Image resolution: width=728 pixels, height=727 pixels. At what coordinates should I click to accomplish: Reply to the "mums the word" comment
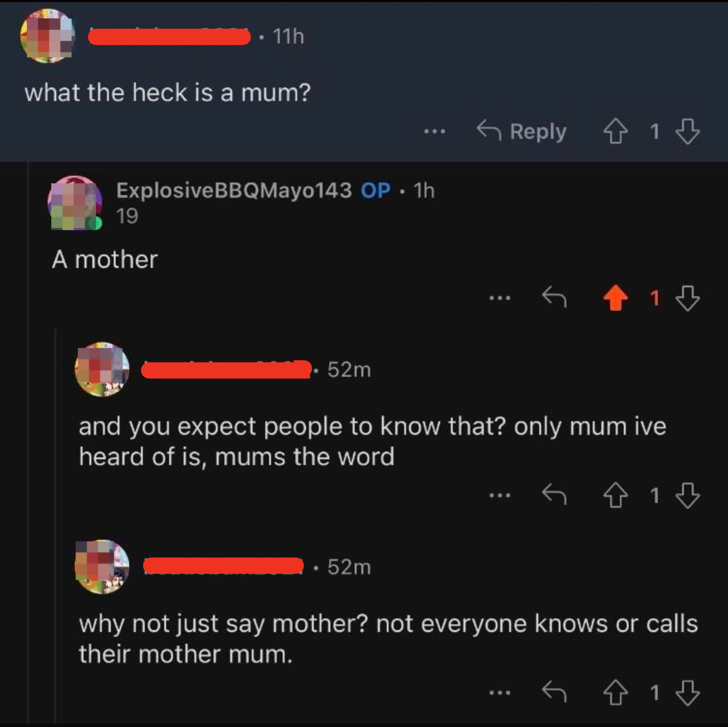(x=554, y=495)
